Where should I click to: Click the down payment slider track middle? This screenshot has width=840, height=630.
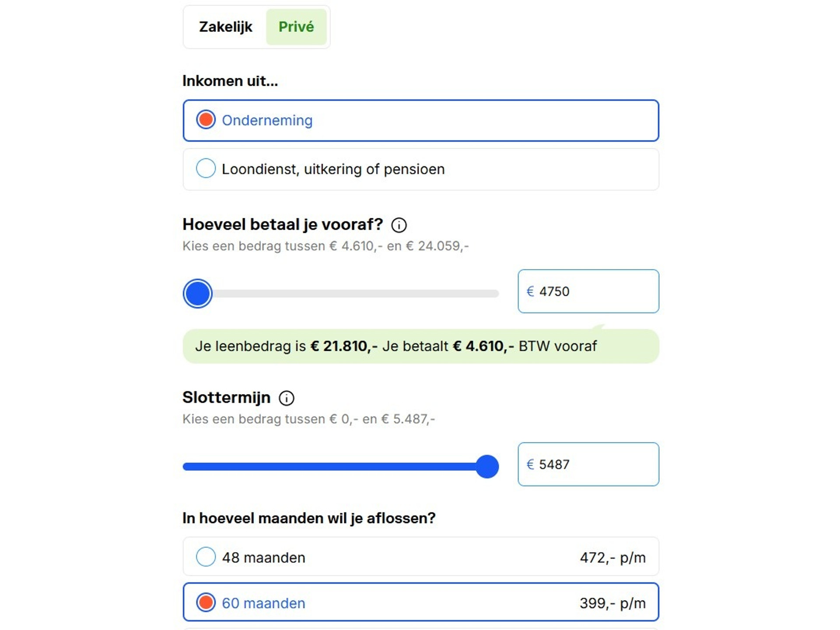pyautogui.click(x=341, y=294)
